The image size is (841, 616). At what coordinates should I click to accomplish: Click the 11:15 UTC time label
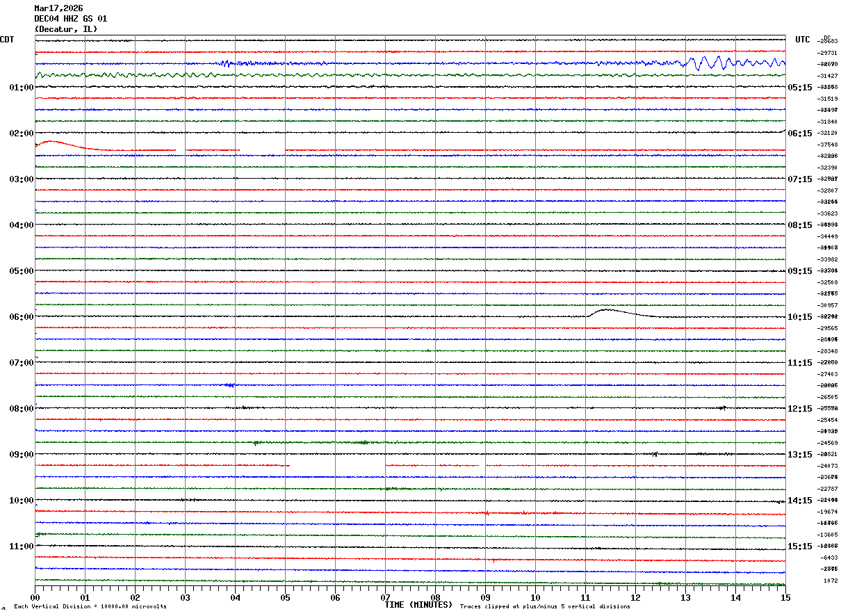point(800,363)
